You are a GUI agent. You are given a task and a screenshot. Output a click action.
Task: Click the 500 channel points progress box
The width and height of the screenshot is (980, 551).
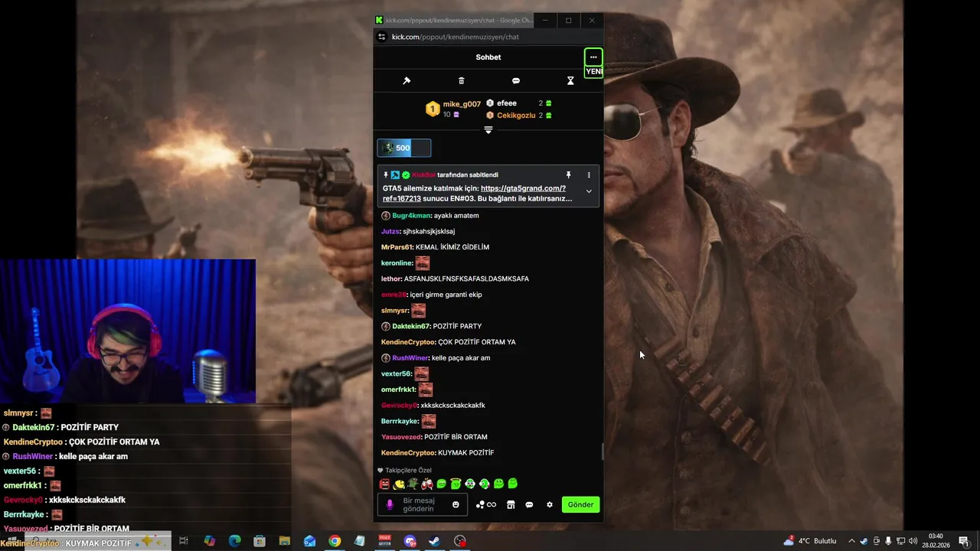click(x=404, y=148)
